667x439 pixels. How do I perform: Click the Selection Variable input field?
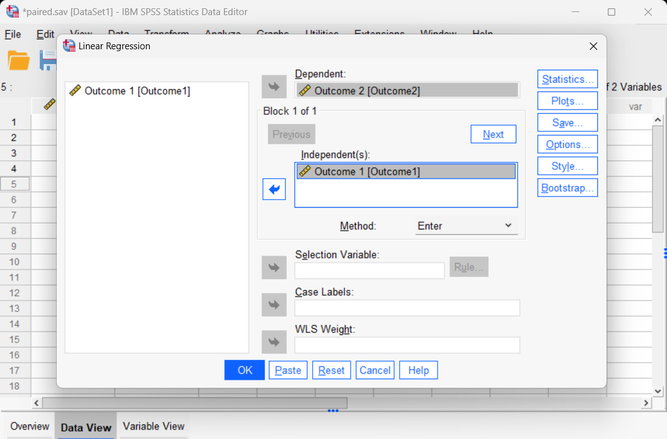370,270
